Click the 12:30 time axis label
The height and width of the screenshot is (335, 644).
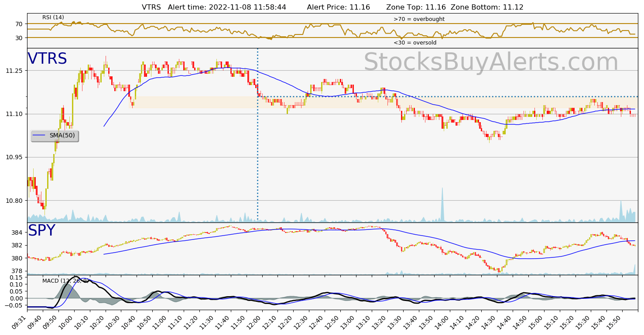(301, 322)
